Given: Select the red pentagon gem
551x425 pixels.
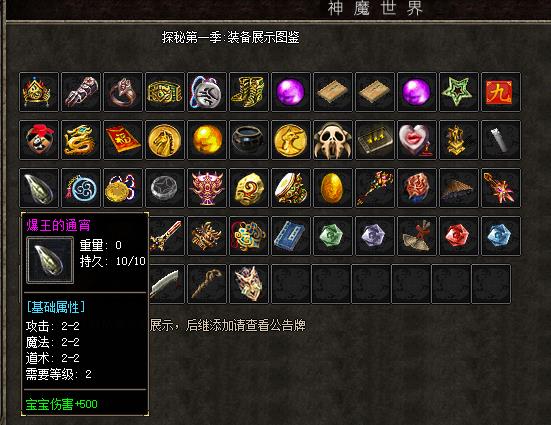Looking at the screenshot, I should 459,236.
